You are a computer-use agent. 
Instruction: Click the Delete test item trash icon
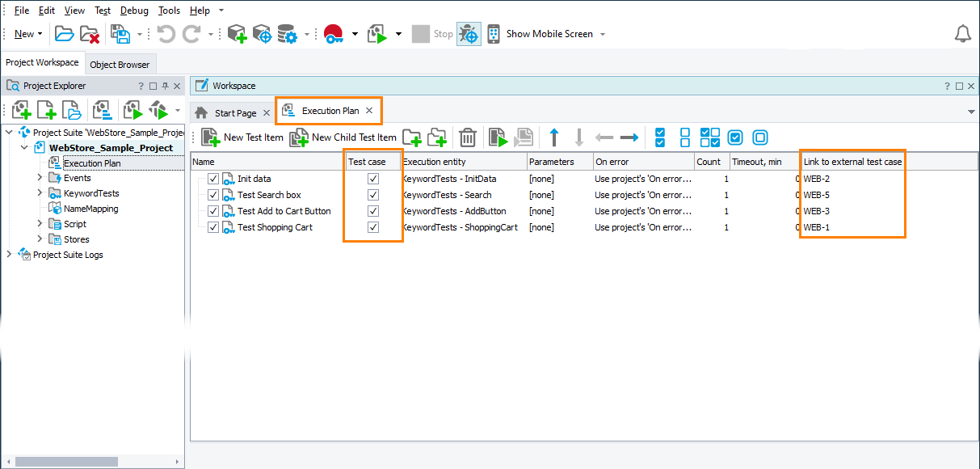[467, 137]
